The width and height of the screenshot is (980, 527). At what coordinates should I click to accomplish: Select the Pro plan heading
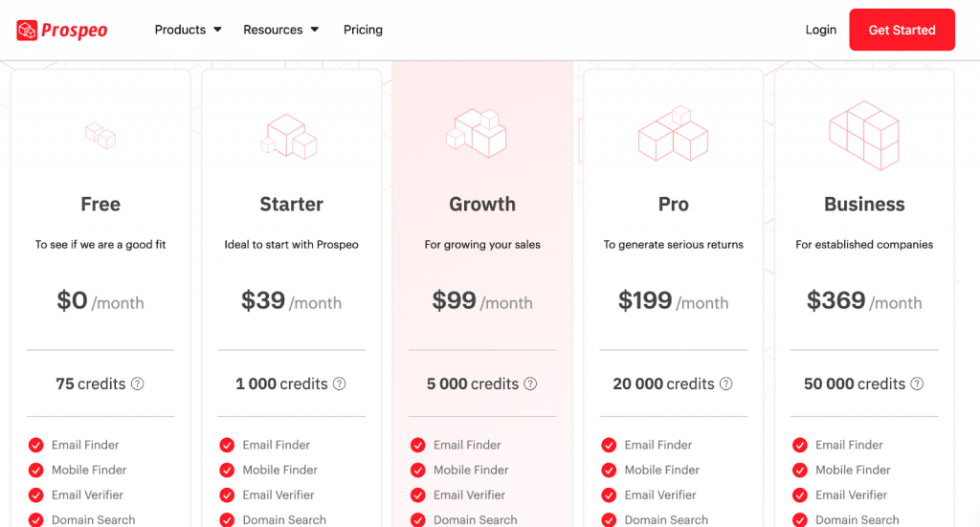[x=673, y=204]
